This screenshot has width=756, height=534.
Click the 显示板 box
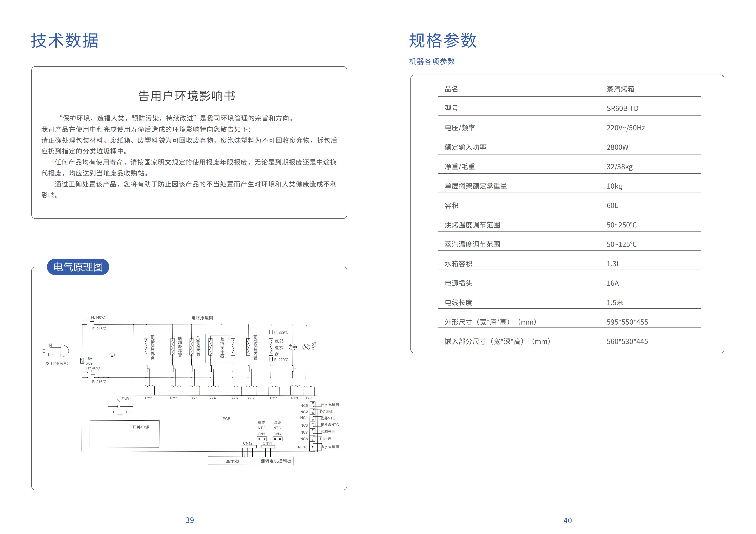[x=232, y=461]
